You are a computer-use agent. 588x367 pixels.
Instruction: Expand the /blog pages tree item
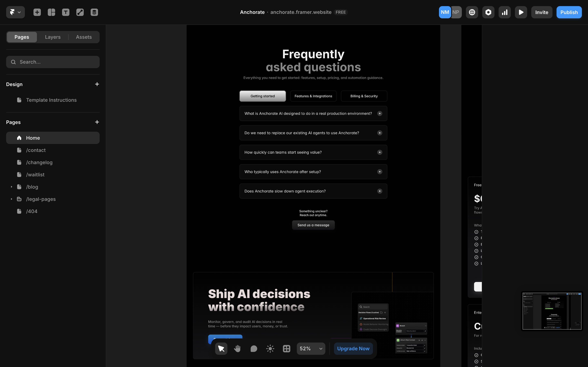(11, 187)
